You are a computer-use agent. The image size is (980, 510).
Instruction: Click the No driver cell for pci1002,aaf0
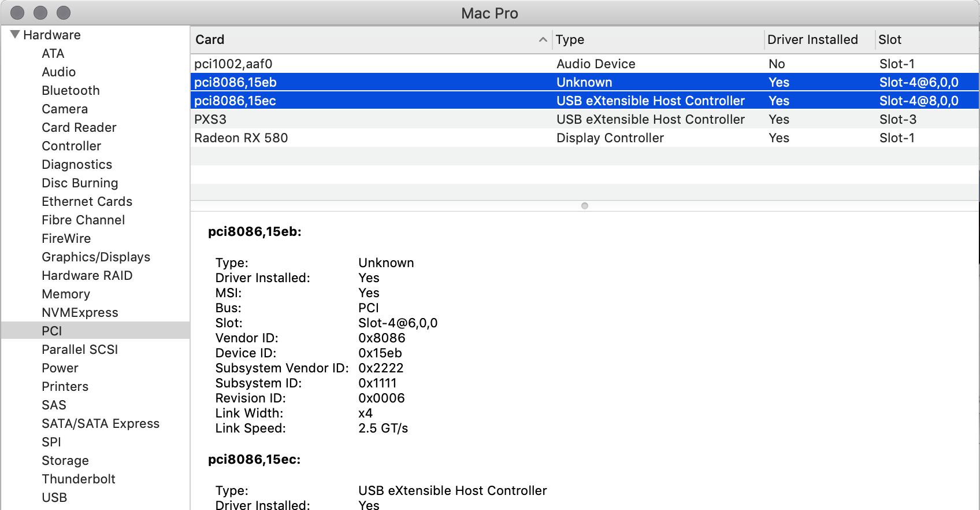coord(777,64)
